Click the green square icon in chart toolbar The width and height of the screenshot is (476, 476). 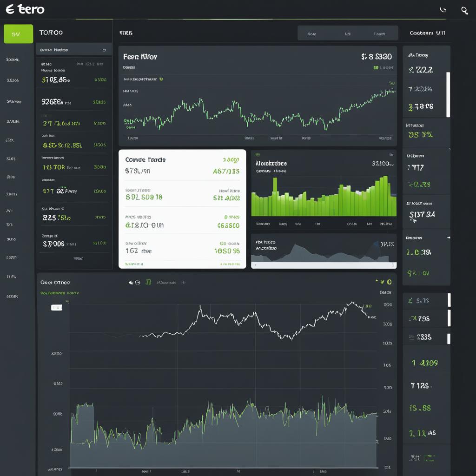148,282
